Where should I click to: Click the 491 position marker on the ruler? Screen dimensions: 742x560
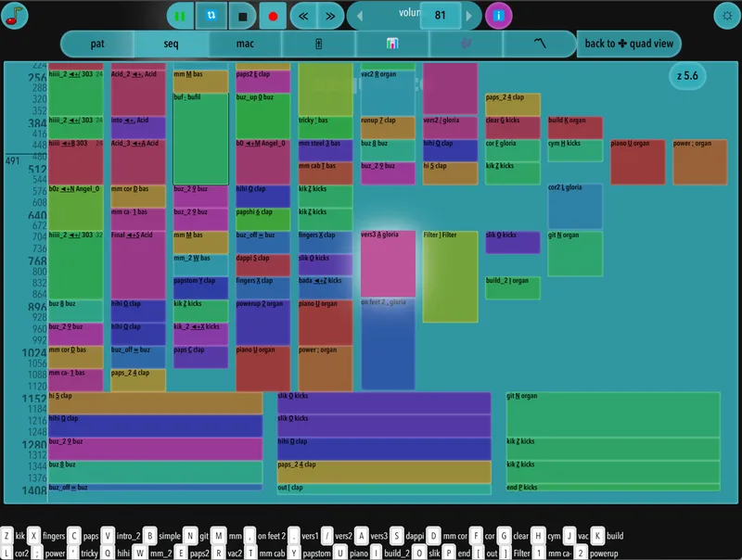13,160
